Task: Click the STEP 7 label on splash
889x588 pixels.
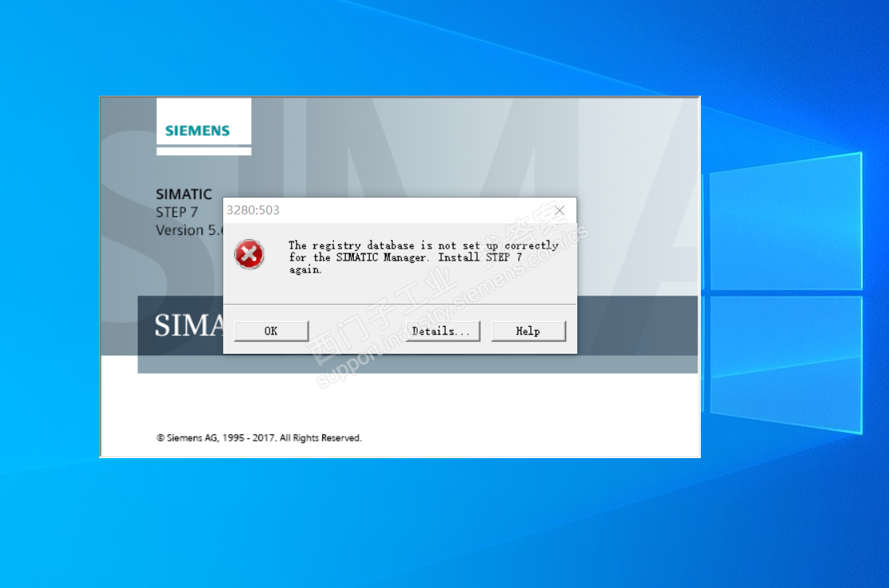Action: [176, 213]
